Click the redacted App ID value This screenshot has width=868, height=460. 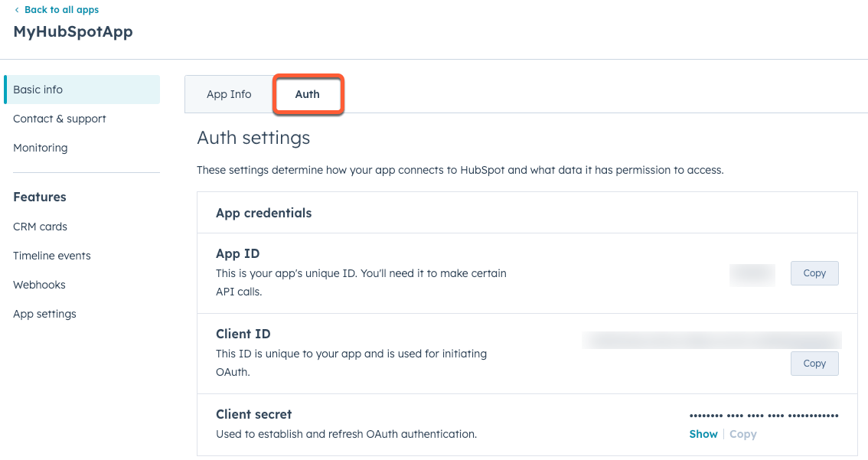752,276
